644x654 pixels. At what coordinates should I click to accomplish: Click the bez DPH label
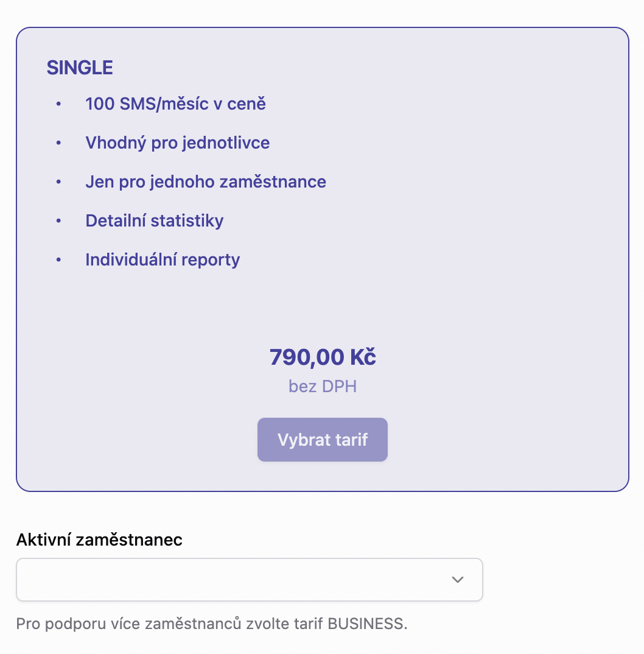point(322,386)
